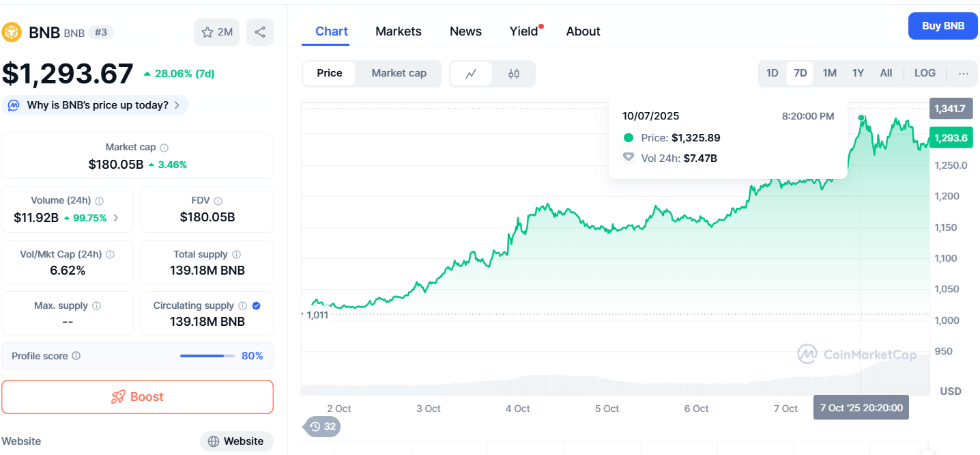Click the $1,293.67 price heading
The width and height of the screenshot is (980, 455).
point(68,74)
